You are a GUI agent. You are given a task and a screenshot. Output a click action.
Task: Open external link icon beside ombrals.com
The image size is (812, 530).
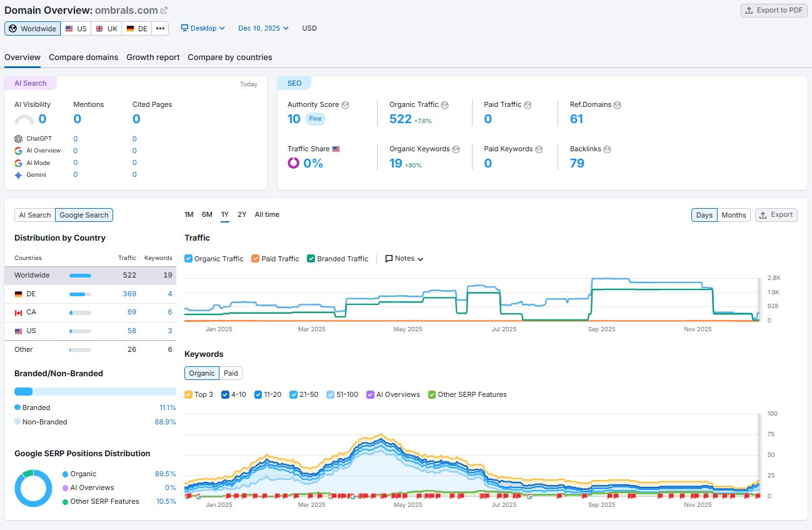point(164,11)
